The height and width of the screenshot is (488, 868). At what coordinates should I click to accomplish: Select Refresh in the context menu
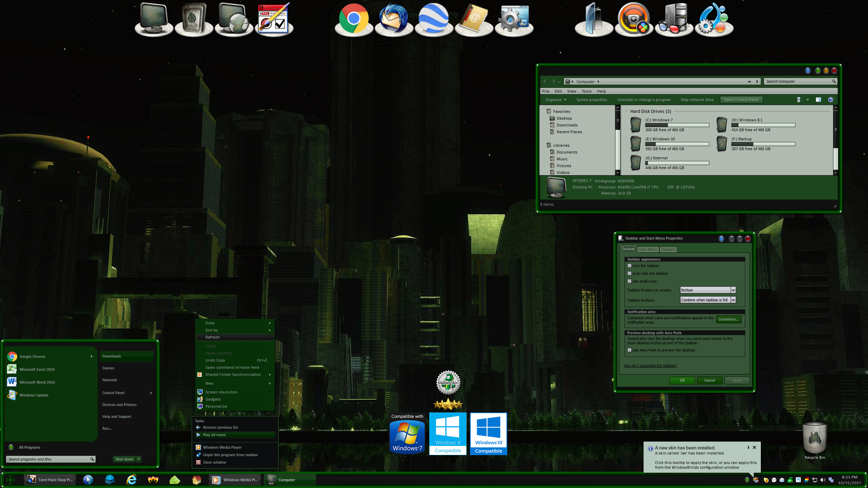(x=212, y=337)
